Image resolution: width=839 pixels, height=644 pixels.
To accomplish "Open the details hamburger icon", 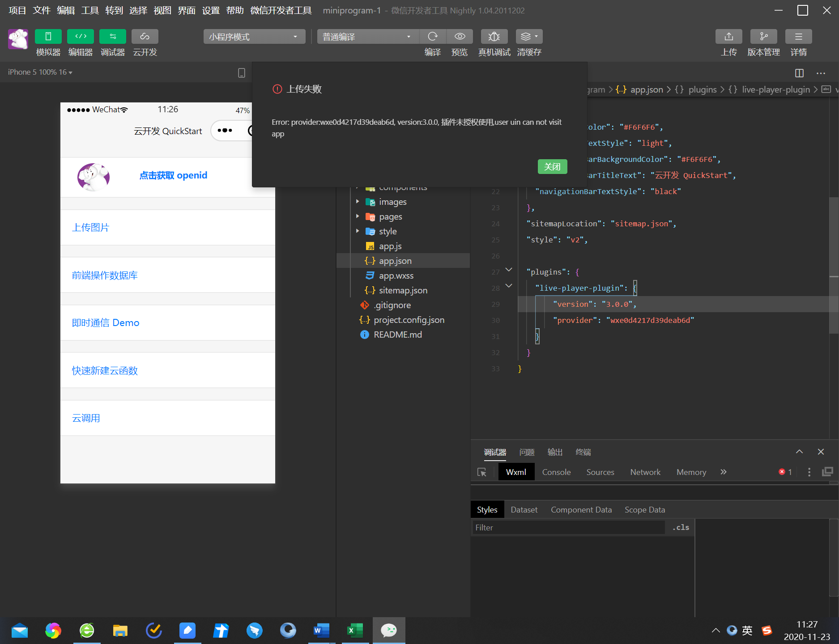I will (799, 36).
